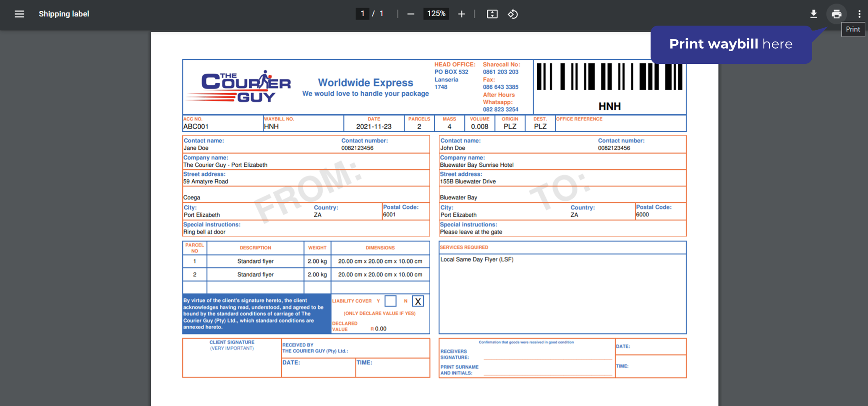Click declared value R 0.00
This screenshot has height=406, width=868.
[x=379, y=329]
